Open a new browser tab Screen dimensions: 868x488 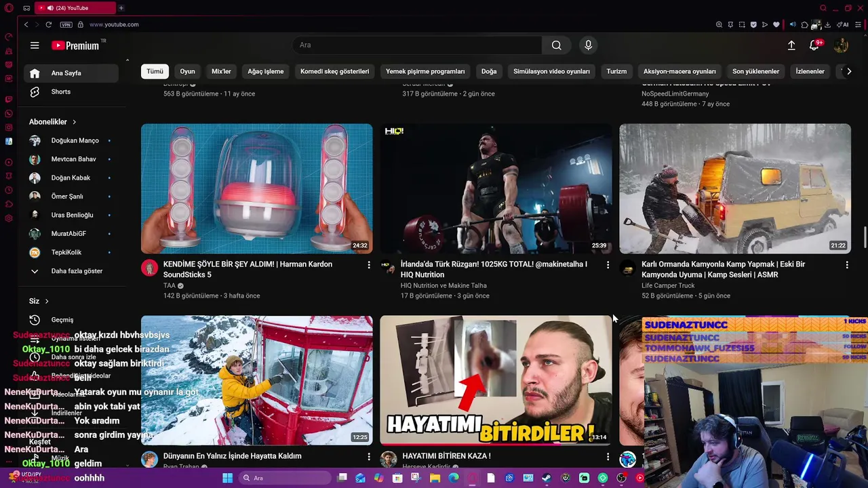point(121,8)
